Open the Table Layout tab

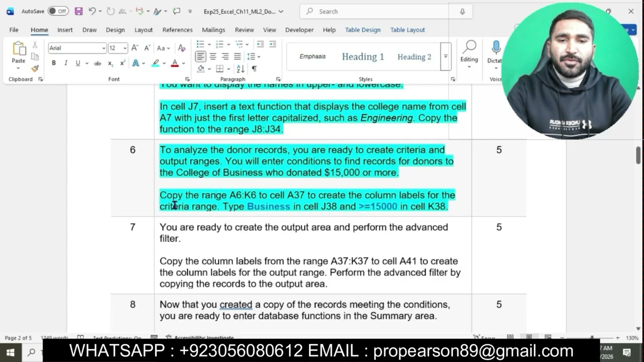pyautogui.click(x=408, y=30)
